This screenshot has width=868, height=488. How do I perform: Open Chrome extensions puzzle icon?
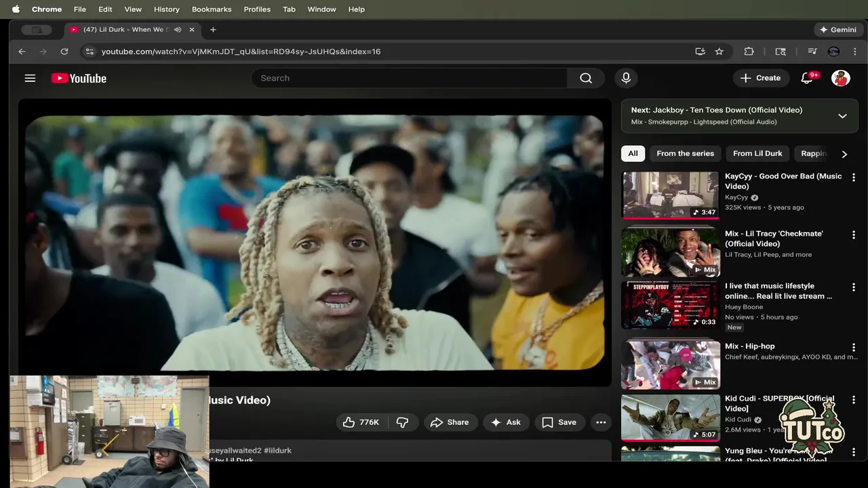749,52
